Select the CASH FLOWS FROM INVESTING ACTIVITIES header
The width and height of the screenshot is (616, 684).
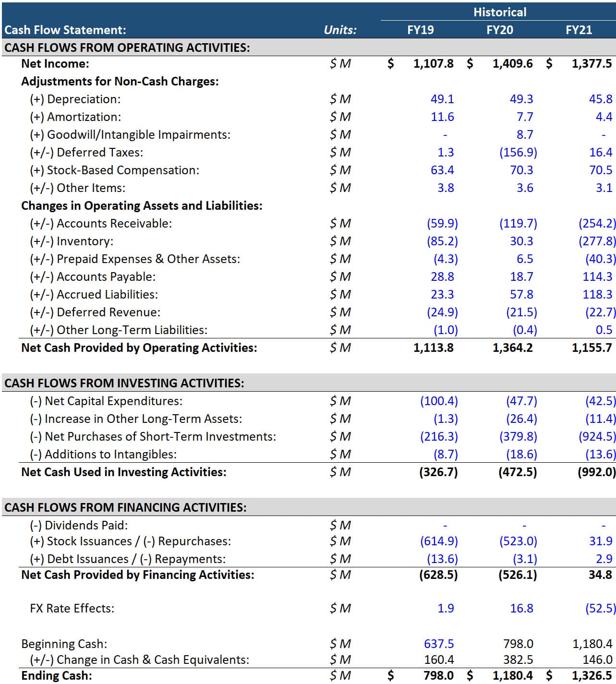124,383
